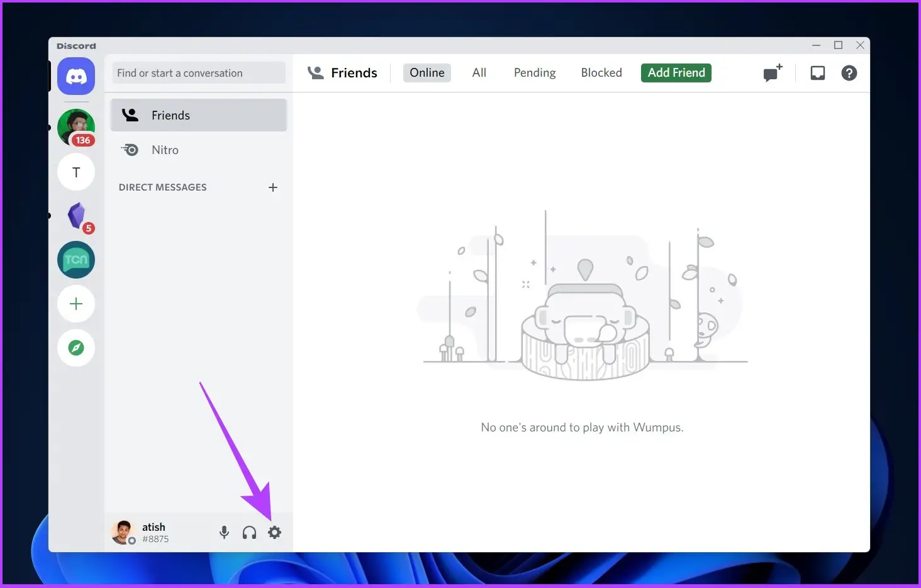Open Nitro from the sidebar
This screenshot has width=921, height=588.
(x=165, y=150)
